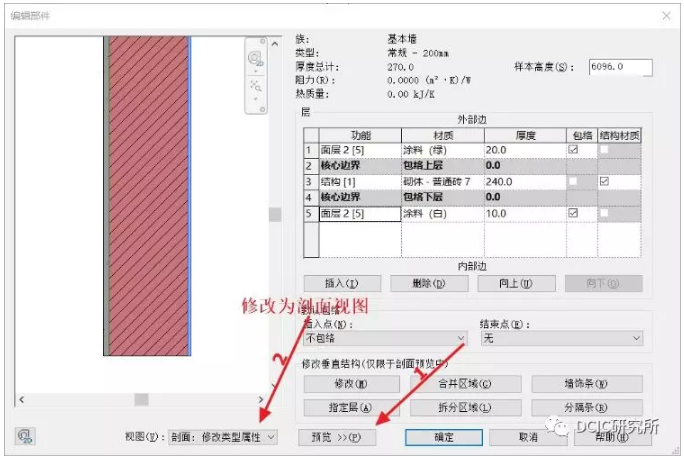
Task: Click the 帮助(H) button
Action: pyautogui.click(x=612, y=437)
